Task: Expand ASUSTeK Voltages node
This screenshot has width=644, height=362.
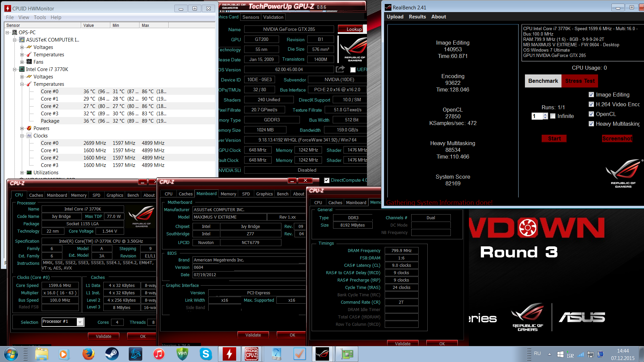Action: click(22, 47)
